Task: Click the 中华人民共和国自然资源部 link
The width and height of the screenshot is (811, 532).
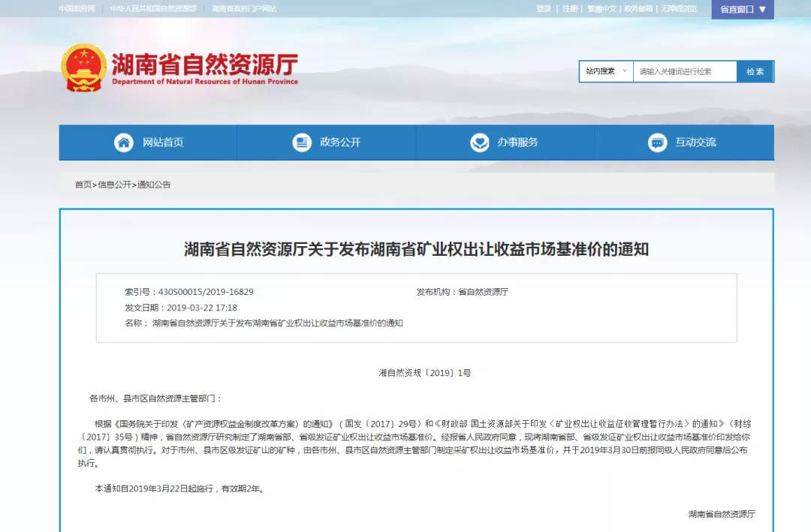Action: 153,9
